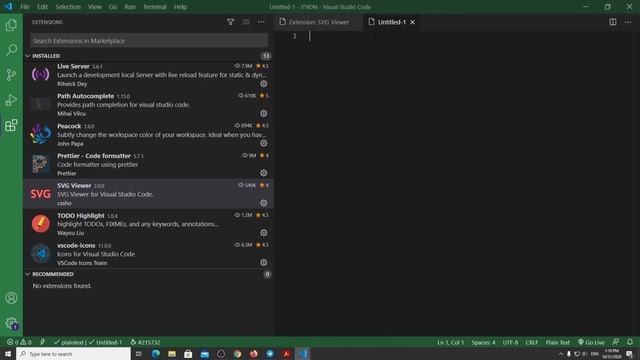The width and height of the screenshot is (640, 360).
Task: Open Accounts menu in activity bar
Action: pos(11,298)
